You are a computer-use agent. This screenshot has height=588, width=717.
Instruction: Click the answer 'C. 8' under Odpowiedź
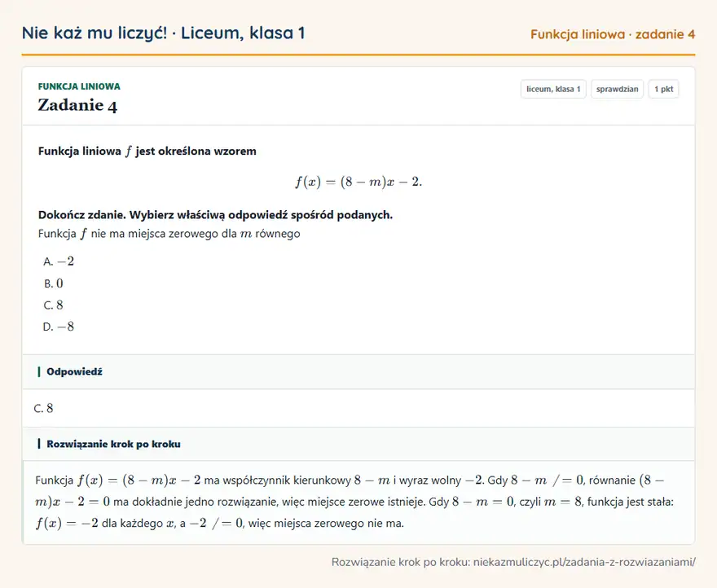point(43,408)
